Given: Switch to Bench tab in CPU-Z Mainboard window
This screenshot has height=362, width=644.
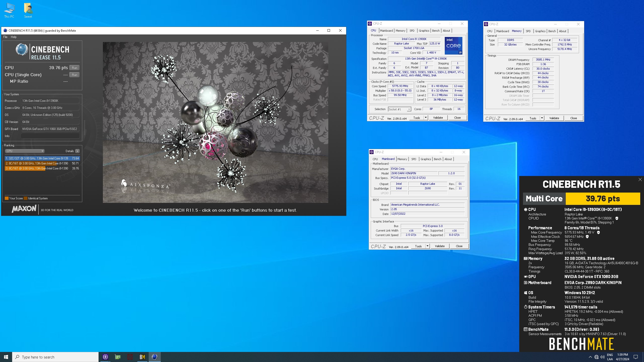Looking at the screenshot, I should pyautogui.click(x=438, y=159).
